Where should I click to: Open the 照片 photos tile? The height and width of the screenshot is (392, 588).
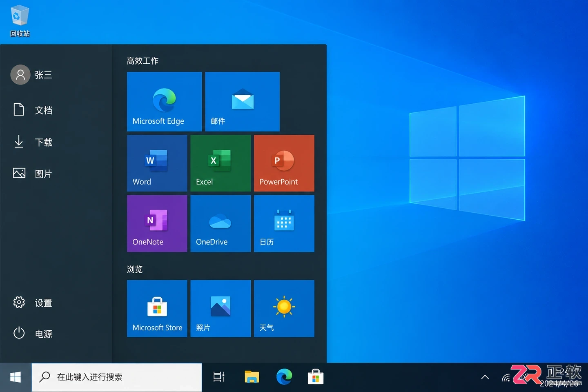220,309
